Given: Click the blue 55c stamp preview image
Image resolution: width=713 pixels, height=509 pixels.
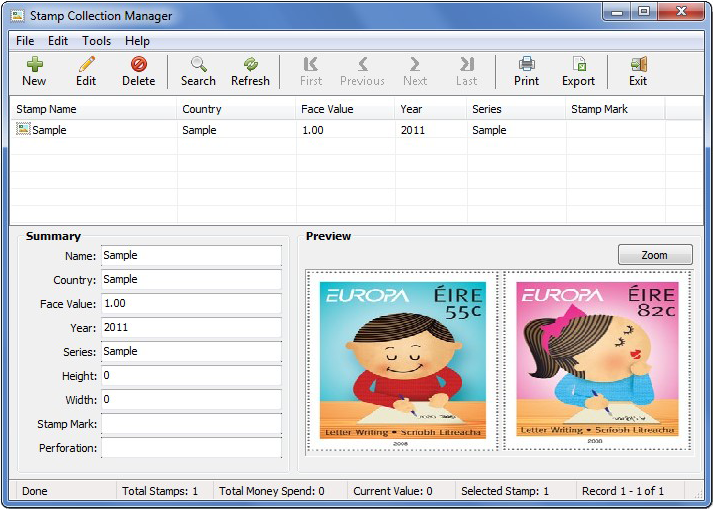Looking at the screenshot, I should point(402,362).
